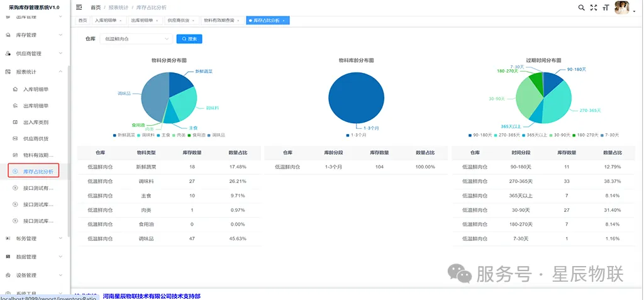Click the 26.21% cell in 调味料 row

(238, 181)
